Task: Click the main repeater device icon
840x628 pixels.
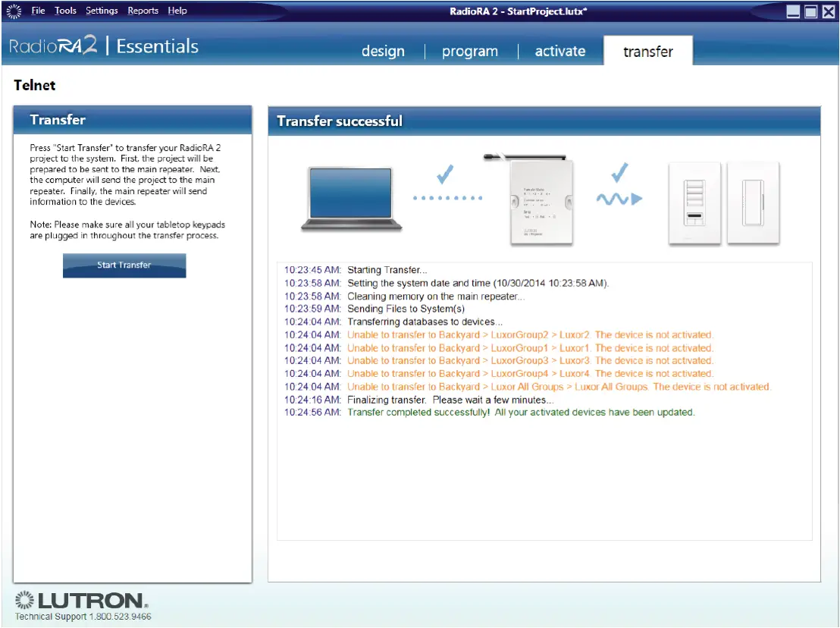Action: (541, 202)
